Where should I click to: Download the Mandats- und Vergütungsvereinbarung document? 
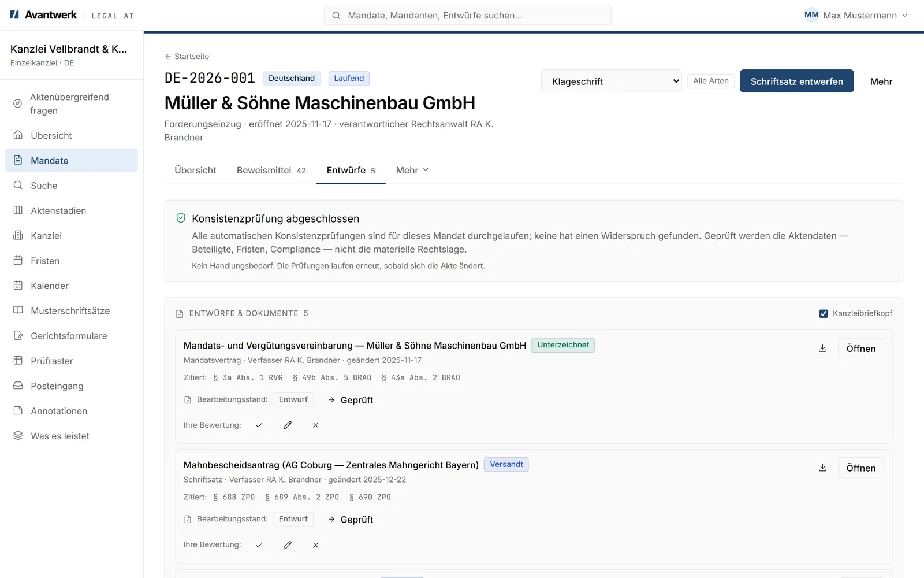pyautogui.click(x=822, y=349)
